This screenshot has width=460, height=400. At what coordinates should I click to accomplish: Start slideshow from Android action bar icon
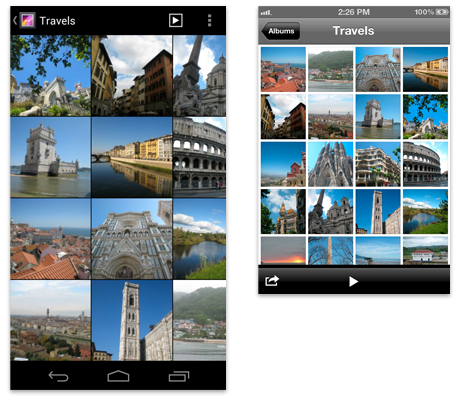[176, 20]
